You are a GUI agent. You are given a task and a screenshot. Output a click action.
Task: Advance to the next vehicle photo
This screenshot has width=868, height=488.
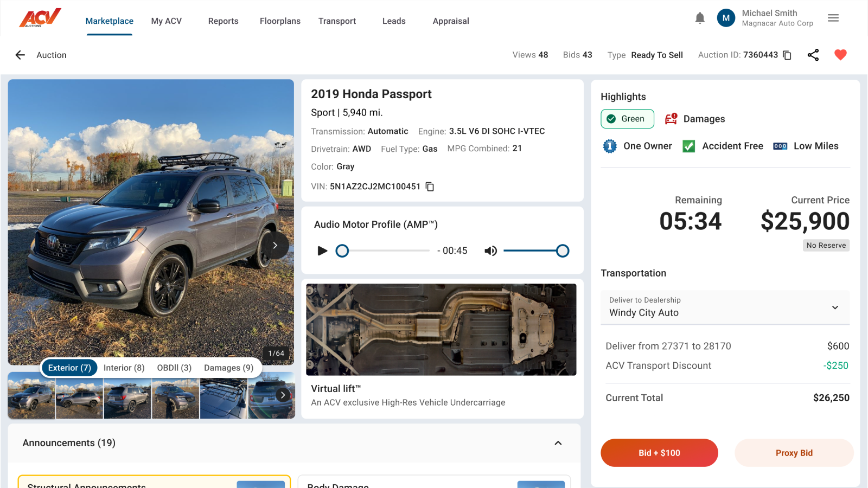[x=276, y=245]
